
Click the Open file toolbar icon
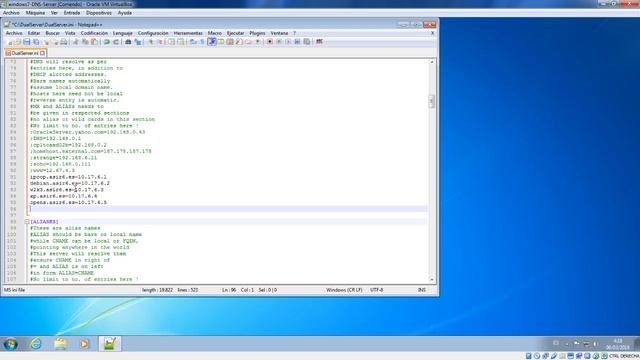tap(18, 42)
